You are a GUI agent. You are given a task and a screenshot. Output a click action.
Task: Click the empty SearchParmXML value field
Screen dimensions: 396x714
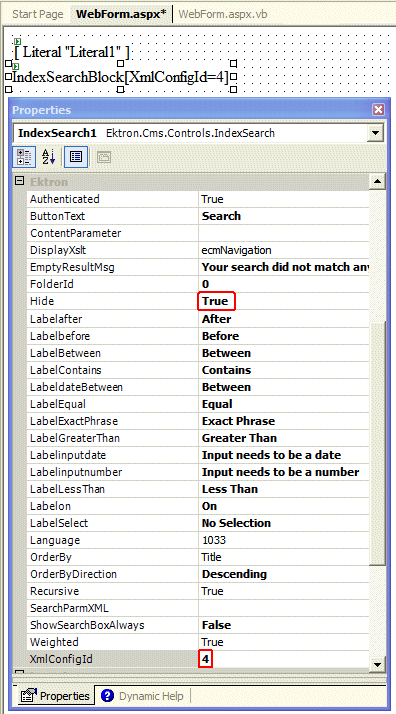(x=284, y=608)
